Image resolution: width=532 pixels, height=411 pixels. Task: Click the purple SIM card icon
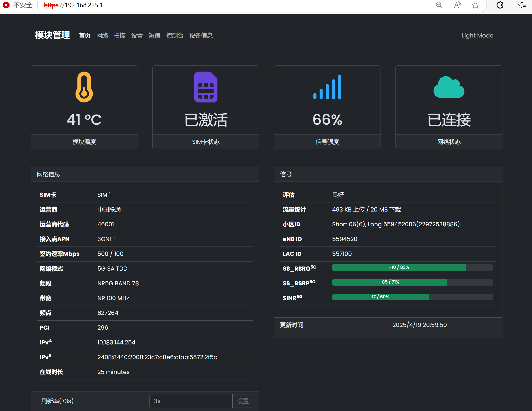pyautogui.click(x=206, y=87)
